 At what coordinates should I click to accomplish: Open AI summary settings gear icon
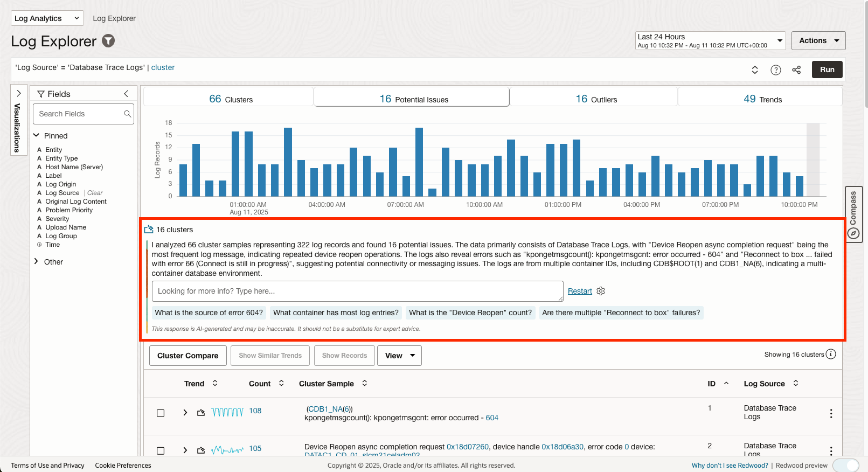coord(601,291)
